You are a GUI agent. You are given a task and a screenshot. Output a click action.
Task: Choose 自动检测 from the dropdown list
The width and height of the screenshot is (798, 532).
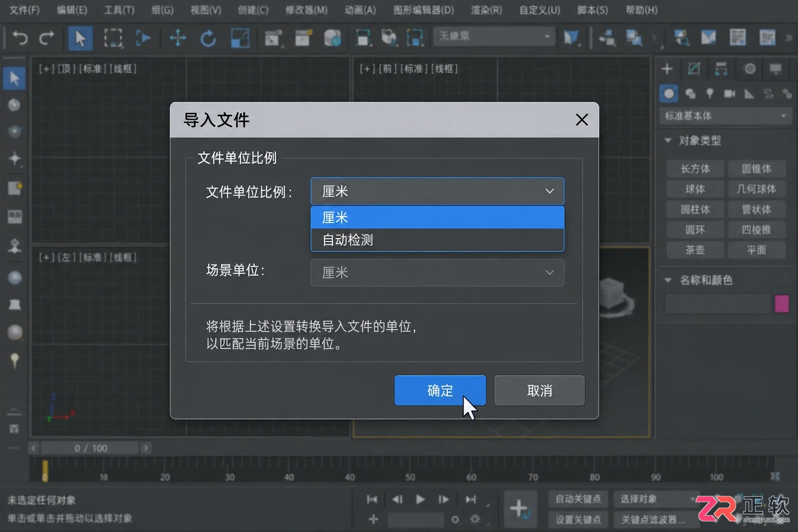tap(437, 240)
